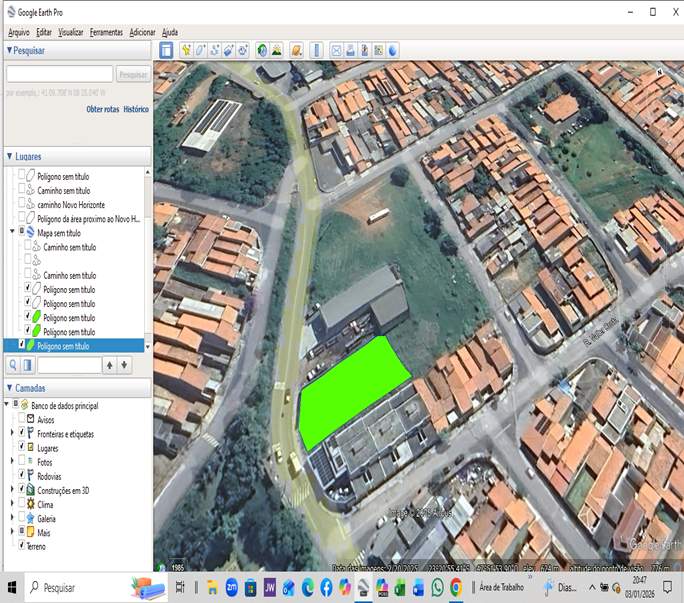684x603 pixels.
Task: Select the Add Image Overlay tool
Action: point(229,50)
